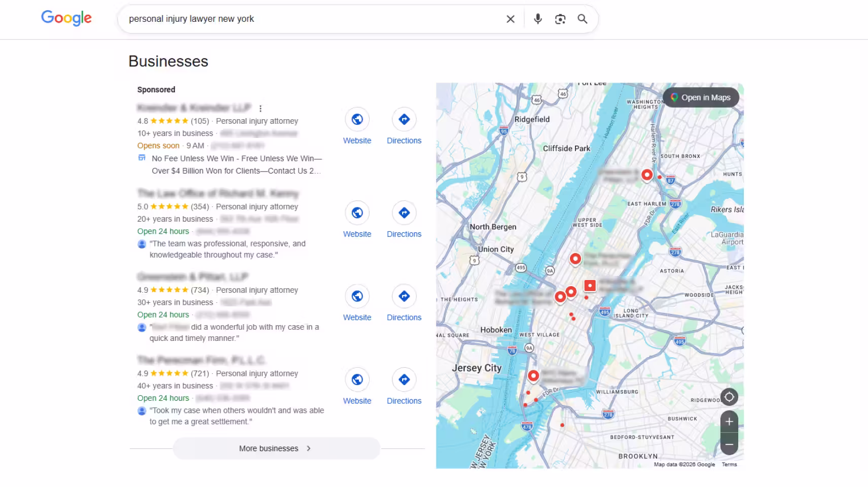Screen dimensions: 868x487
Task: Zoom out on the map with the minus button
Action: pyautogui.click(x=729, y=444)
